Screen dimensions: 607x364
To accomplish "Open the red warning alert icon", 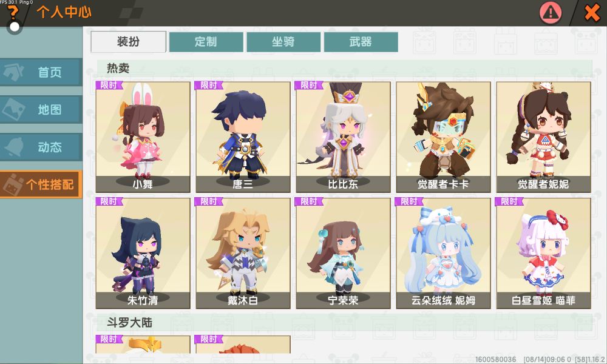I will (x=551, y=12).
